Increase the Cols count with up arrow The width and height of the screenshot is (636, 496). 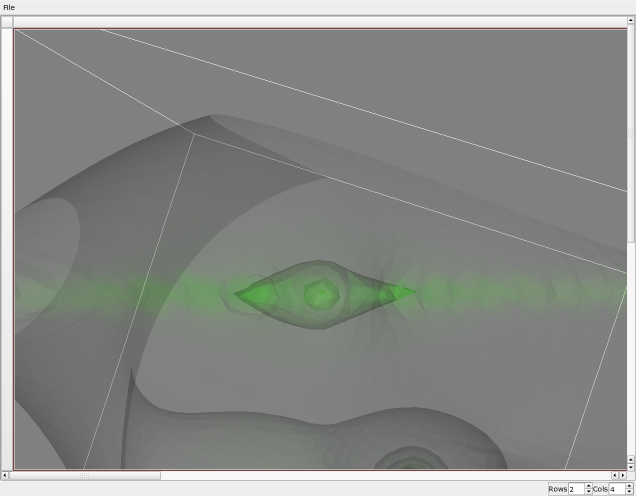point(629,486)
